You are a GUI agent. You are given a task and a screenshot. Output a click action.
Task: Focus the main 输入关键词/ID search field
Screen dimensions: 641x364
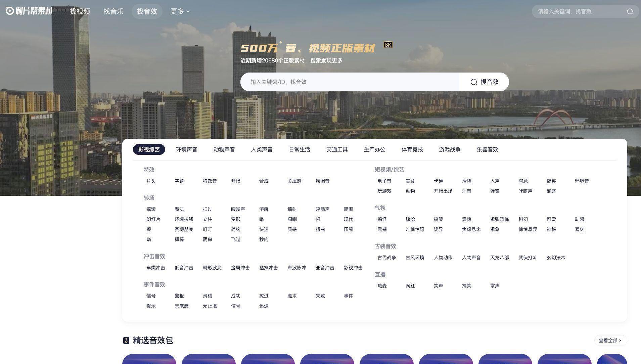349,82
